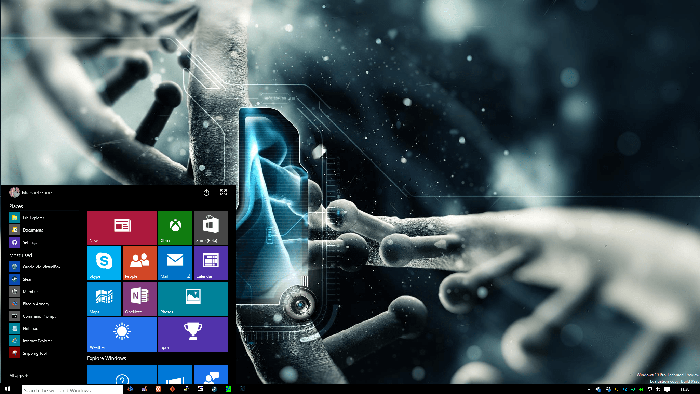Open the green Xbox tile
The width and height of the screenshot is (700, 394).
175,228
